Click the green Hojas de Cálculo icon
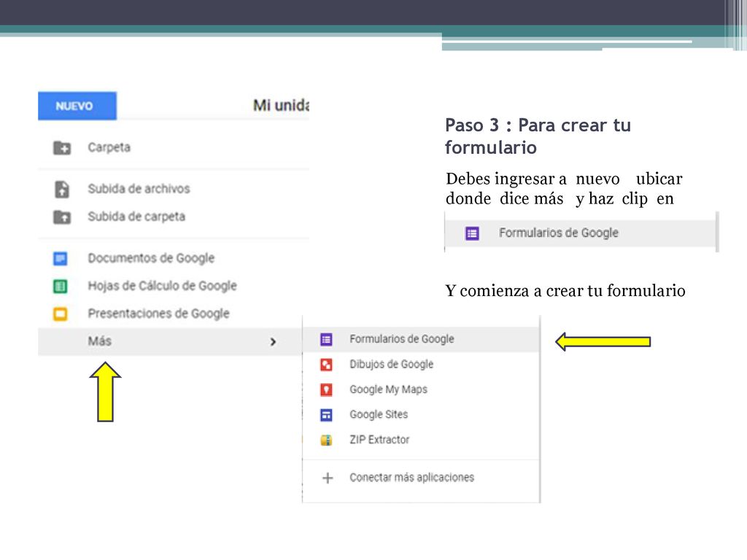747x560 pixels. [x=60, y=286]
